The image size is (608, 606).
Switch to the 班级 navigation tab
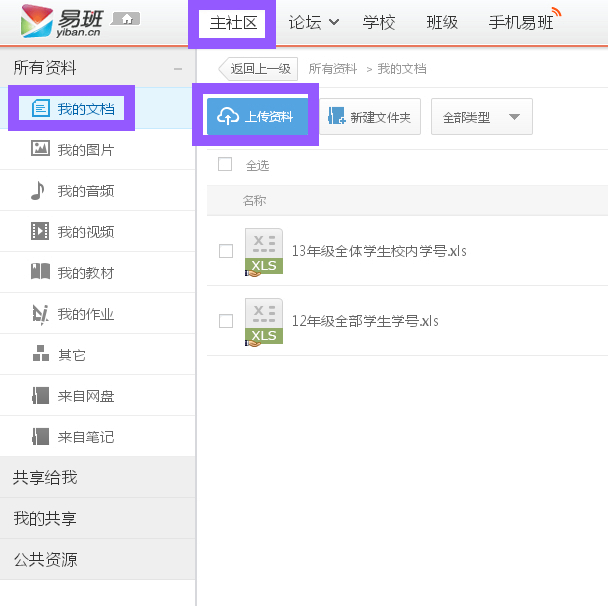tap(442, 22)
